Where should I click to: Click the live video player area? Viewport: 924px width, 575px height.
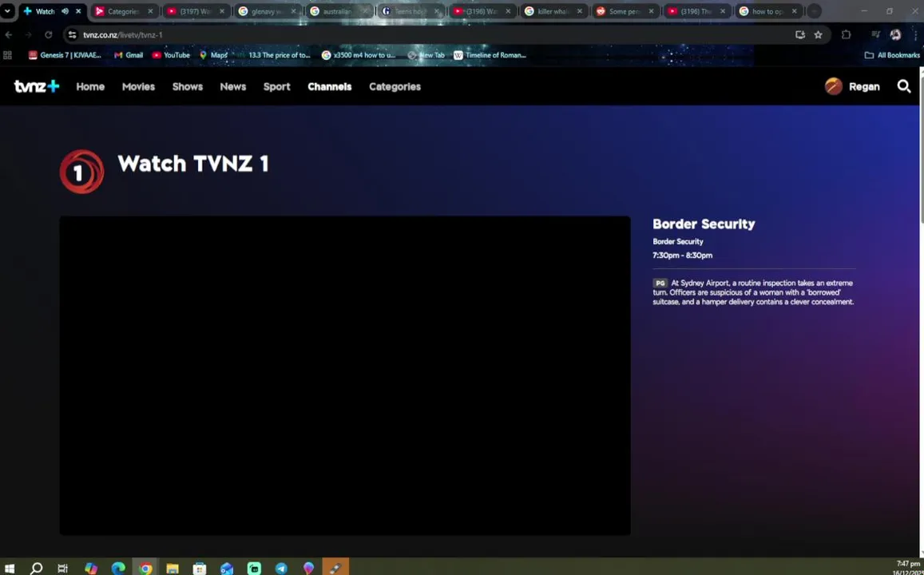(345, 376)
